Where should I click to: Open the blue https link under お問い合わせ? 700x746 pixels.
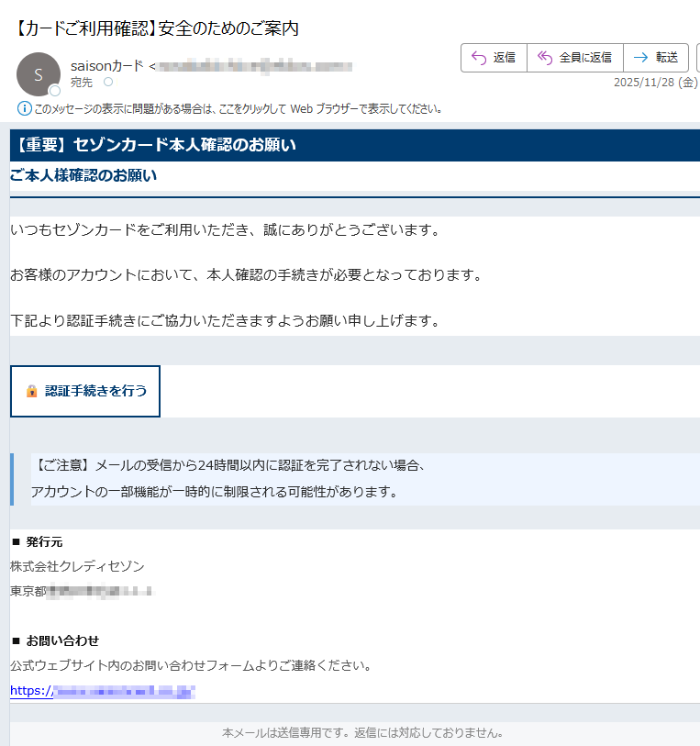[x=103, y=691]
